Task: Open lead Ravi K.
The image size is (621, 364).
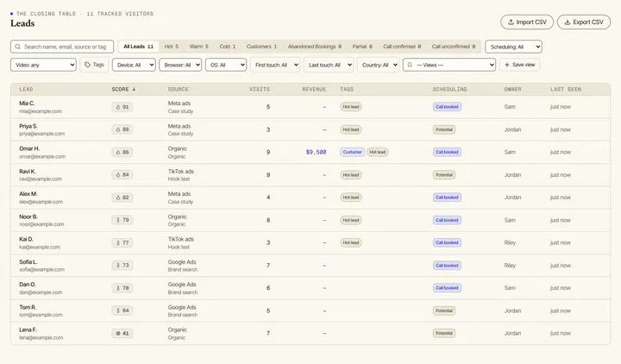Action: (x=28, y=172)
